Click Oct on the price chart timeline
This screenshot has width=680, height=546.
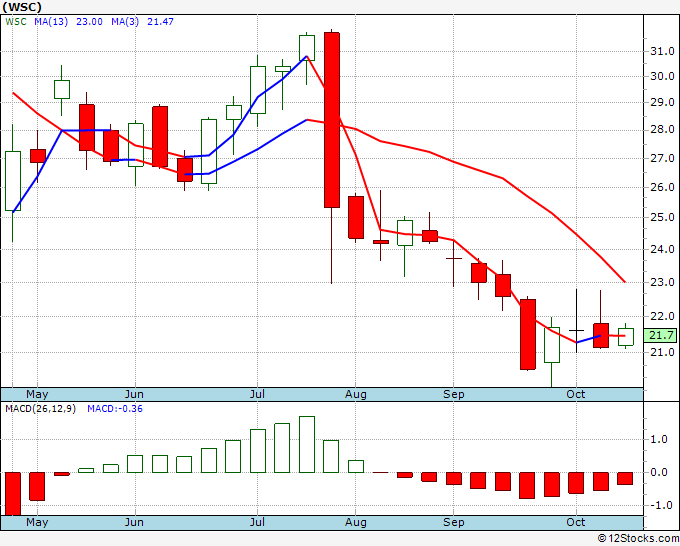click(575, 394)
